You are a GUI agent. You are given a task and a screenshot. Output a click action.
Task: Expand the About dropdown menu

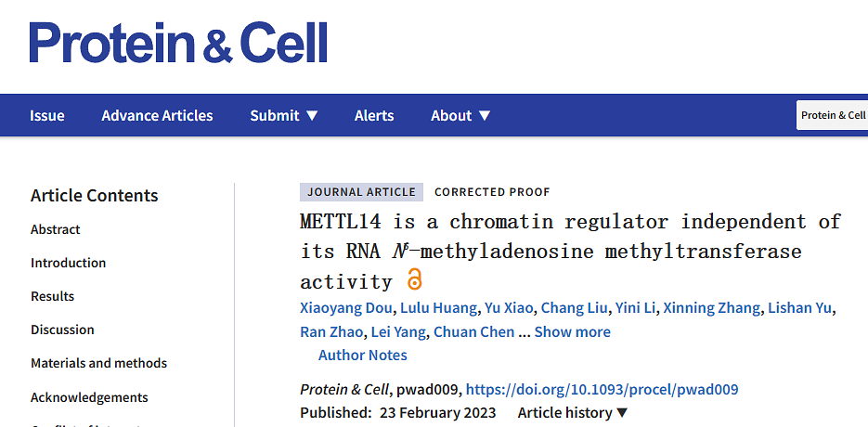tap(460, 116)
